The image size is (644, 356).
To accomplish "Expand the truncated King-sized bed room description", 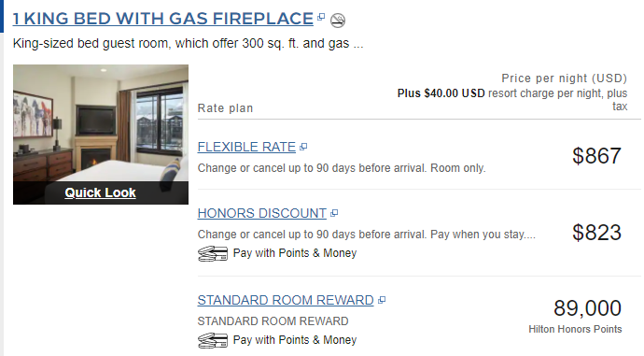I will pos(358,44).
